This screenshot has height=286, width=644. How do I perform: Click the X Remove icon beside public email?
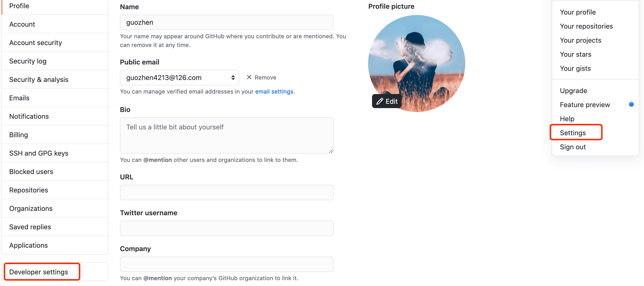tap(249, 77)
